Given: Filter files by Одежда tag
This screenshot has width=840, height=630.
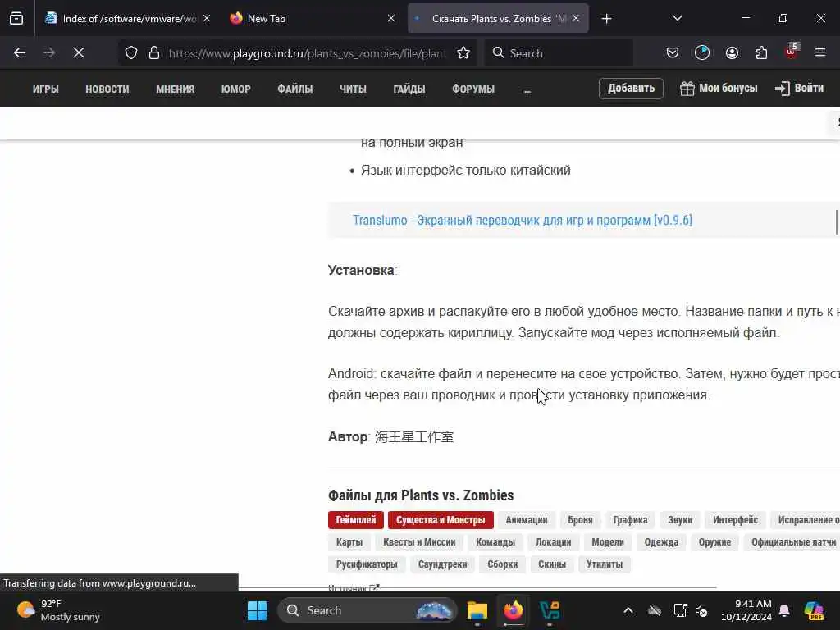Looking at the screenshot, I should (x=661, y=542).
